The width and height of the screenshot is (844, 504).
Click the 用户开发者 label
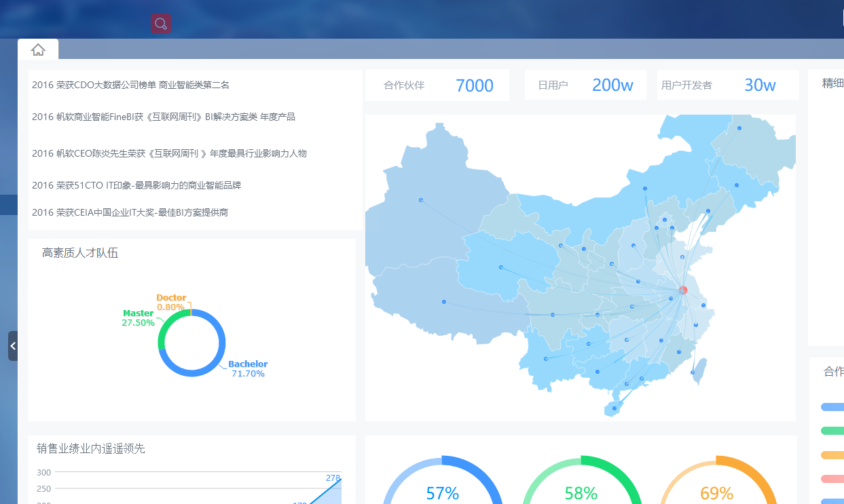(686, 85)
